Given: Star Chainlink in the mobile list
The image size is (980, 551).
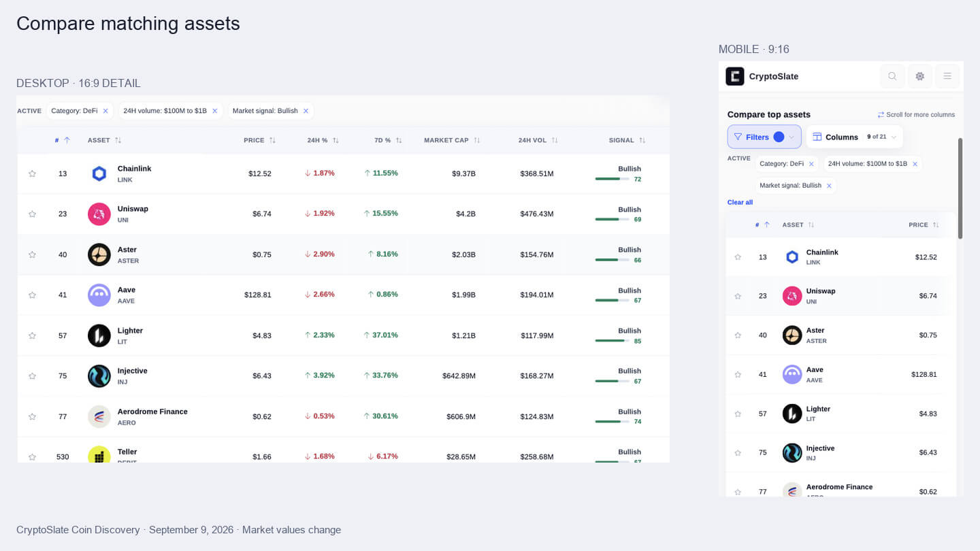Looking at the screenshot, I should (x=738, y=257).
